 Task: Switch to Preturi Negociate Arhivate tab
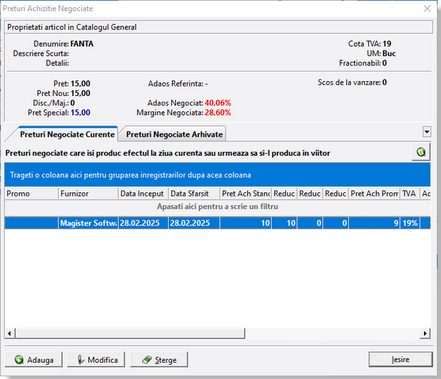click(x=174, y=134)
